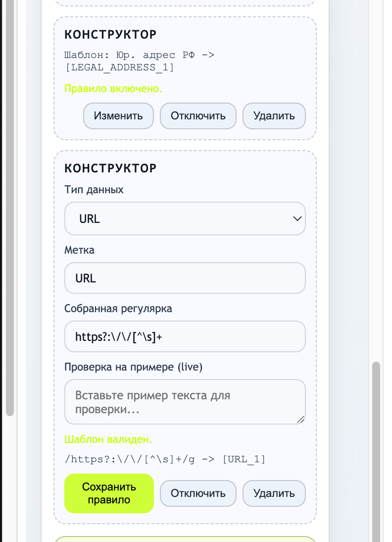This screenshot has height=542, width=392.
Task: Click the Правило включено status text
Action: click(113, 89)
